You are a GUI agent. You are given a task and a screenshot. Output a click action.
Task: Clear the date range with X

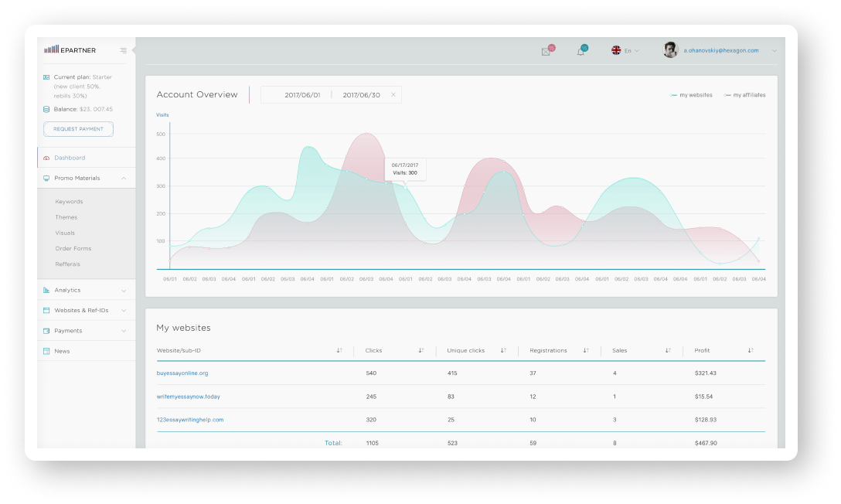393,95
